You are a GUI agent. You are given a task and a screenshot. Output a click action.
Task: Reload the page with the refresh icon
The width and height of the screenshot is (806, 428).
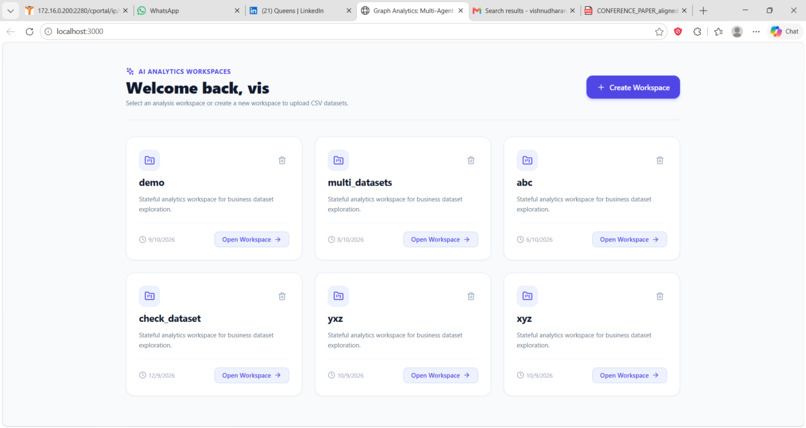pyautogui.click(x=29, y=31)
